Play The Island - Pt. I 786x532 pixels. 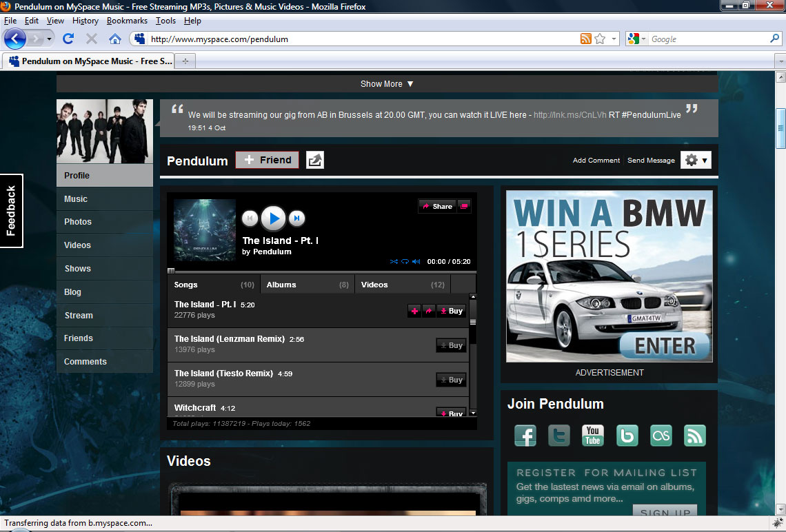click(273, 218)
